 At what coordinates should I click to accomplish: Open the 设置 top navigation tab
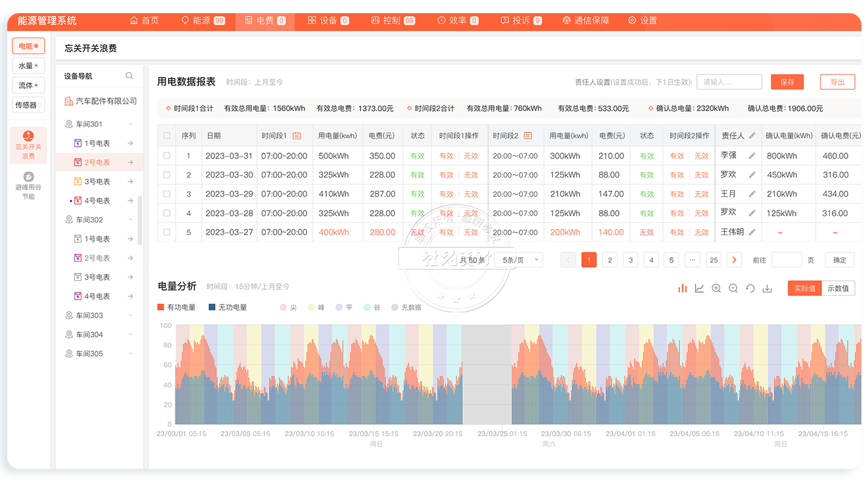[642, 20]
